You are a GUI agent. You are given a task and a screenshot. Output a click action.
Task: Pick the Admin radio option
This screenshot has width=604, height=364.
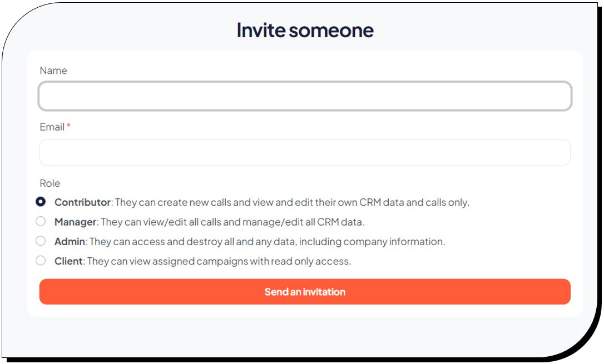coord(41,241)
